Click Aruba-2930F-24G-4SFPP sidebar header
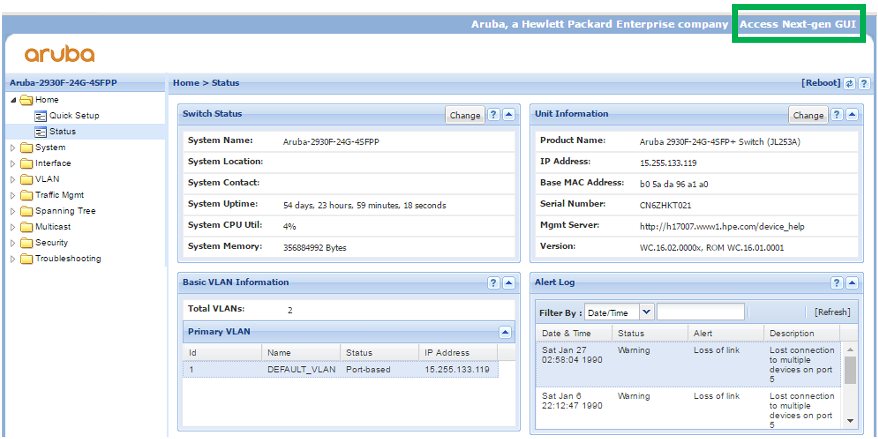Image resolution: width=878 pixels, height=439 pixels. coord(63,83)
